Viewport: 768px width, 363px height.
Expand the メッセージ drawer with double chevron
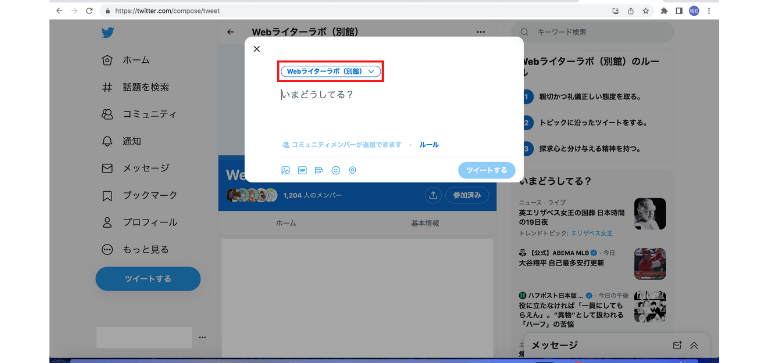coord(694,345)
